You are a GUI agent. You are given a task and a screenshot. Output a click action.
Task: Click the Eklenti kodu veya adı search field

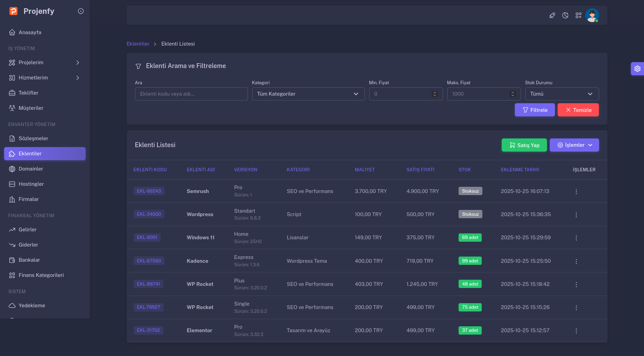(191, 94)
